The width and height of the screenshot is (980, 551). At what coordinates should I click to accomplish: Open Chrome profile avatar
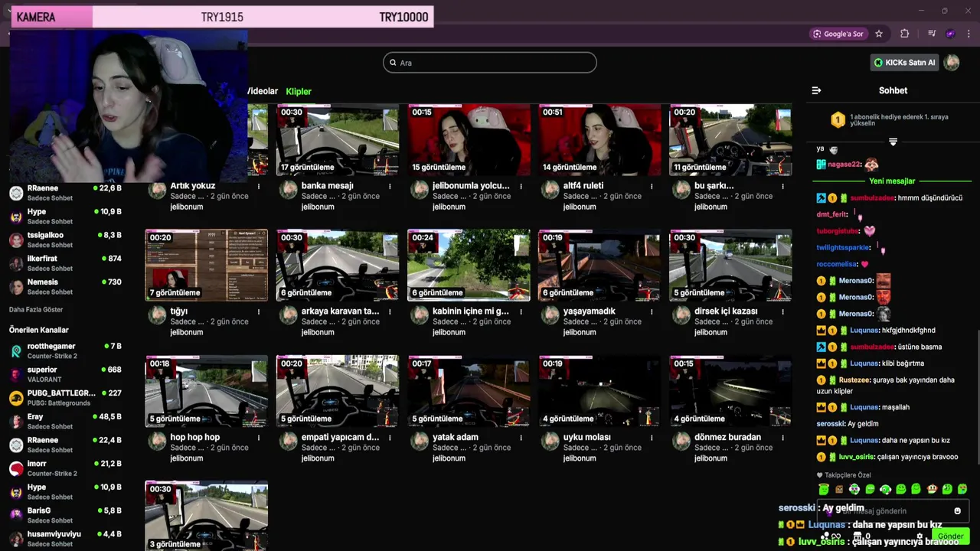[950, 34]
